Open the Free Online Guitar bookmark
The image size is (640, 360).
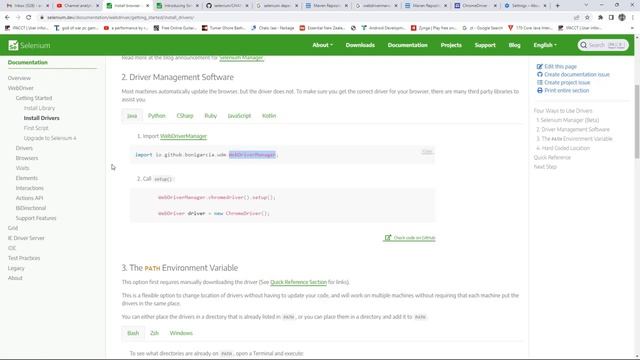pyautogui.click(x=176, y=28)
